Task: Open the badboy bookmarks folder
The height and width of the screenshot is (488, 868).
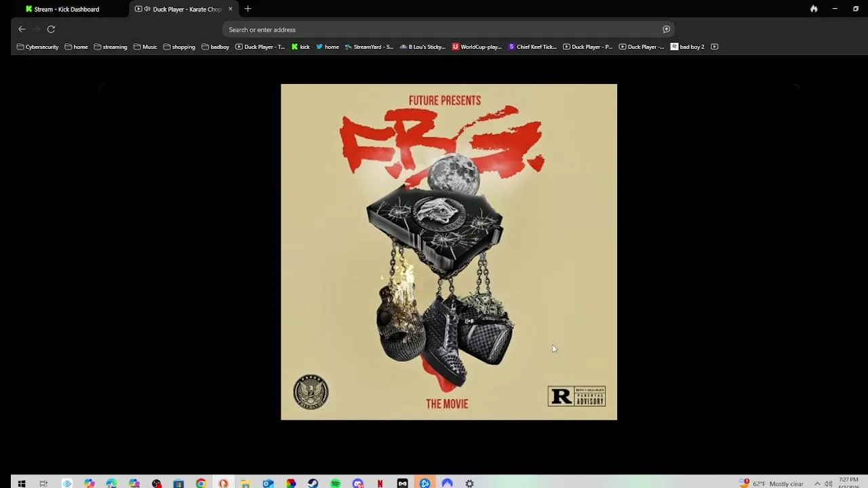Action: [215, 47]
